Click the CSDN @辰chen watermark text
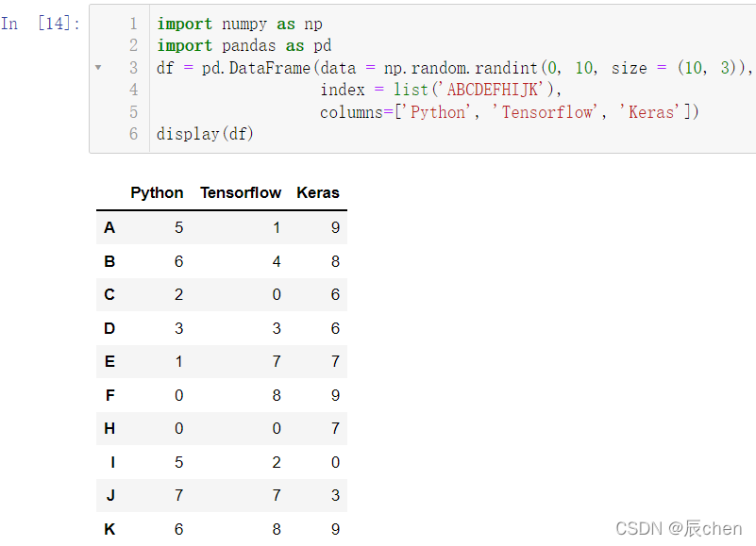The height and width of the screenshot is (546, 756). click(679, 529)
